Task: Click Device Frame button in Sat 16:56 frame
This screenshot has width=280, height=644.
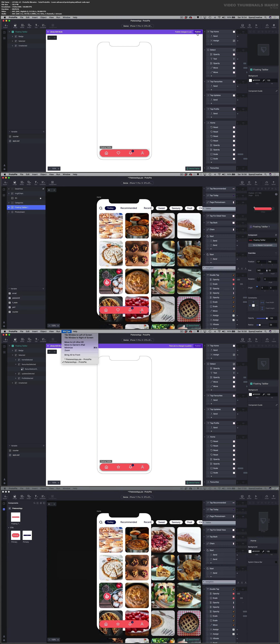Action: [x=193, y=326]
